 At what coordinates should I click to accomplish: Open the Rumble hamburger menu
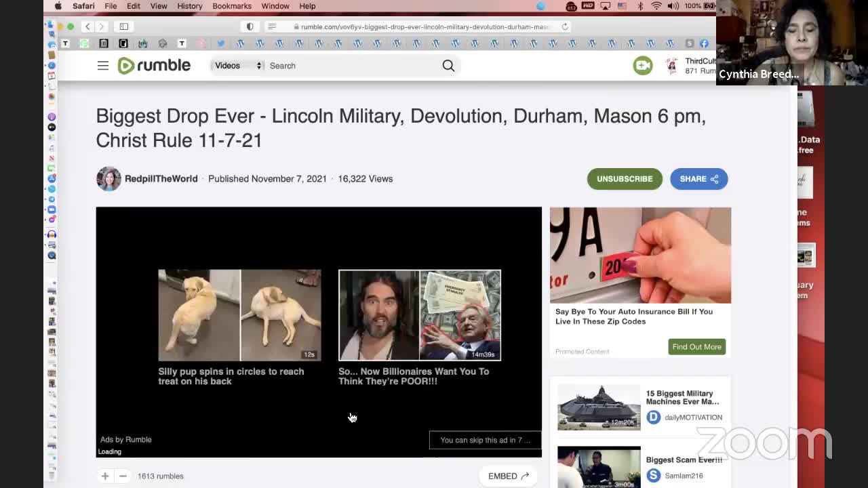pyautogui.click(x=102, y=66)
